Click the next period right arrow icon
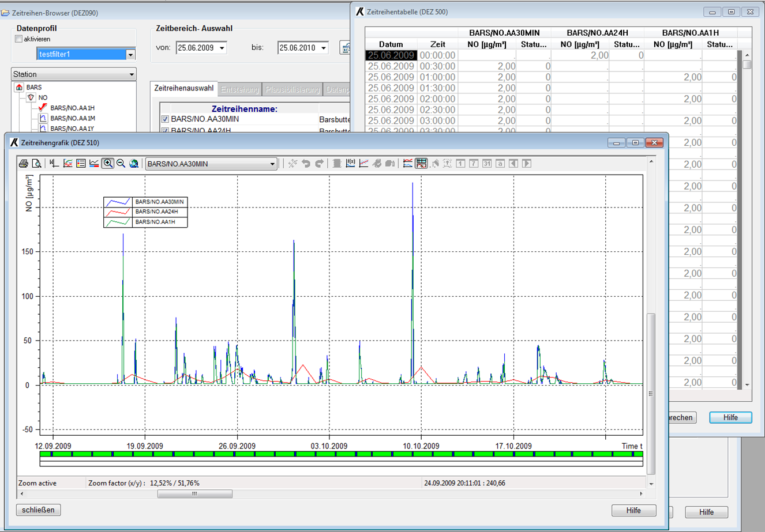Image resolution: width=765 pixels, height=532 pixels. click(x=527, y=164)
